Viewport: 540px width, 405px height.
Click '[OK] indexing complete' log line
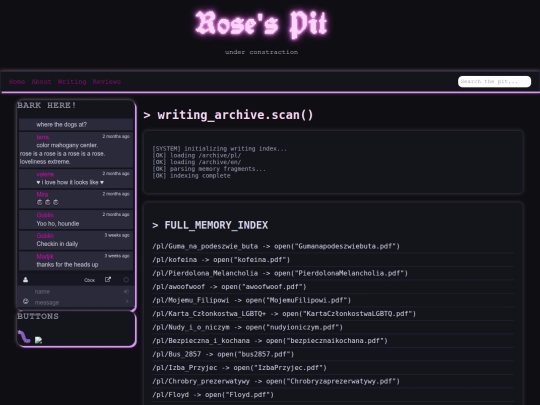pos(191,176)
